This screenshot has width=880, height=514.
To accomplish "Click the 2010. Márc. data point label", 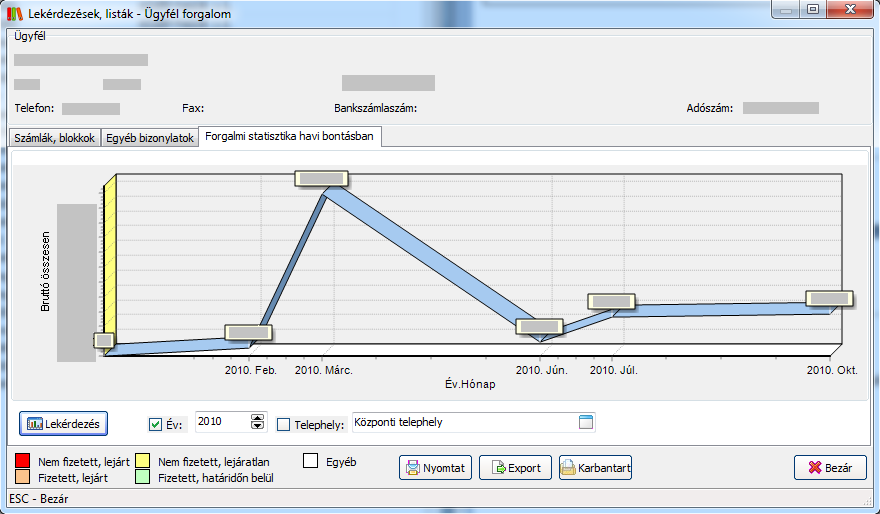I will pos(321,179).
